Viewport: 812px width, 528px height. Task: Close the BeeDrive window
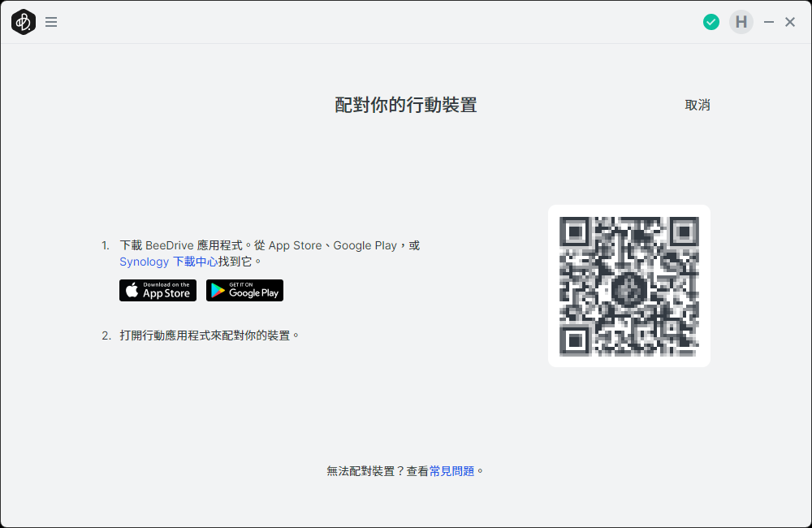click(790, 23)
